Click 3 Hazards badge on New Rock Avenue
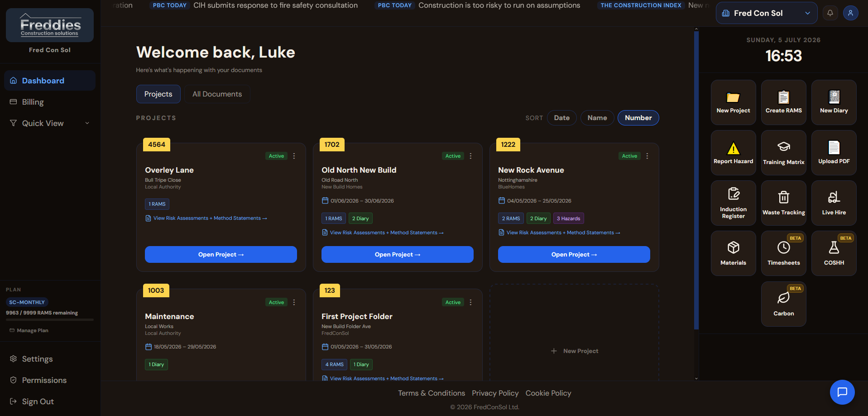 click(568, 218)
